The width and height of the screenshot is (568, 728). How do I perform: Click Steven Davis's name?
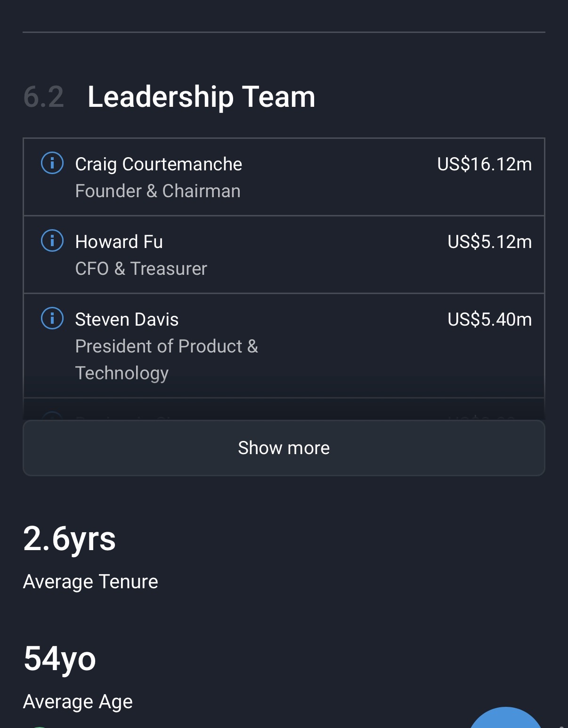point(127,320)
